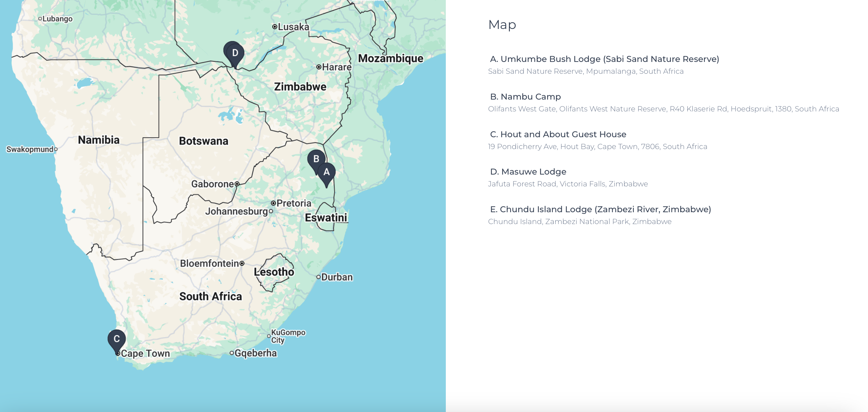Image resolution: width=868 pixels, height=412 pixels.
Task: Click the Jafuta Forest Road address line
Action: pyautogui.click(x=568, y=184)
